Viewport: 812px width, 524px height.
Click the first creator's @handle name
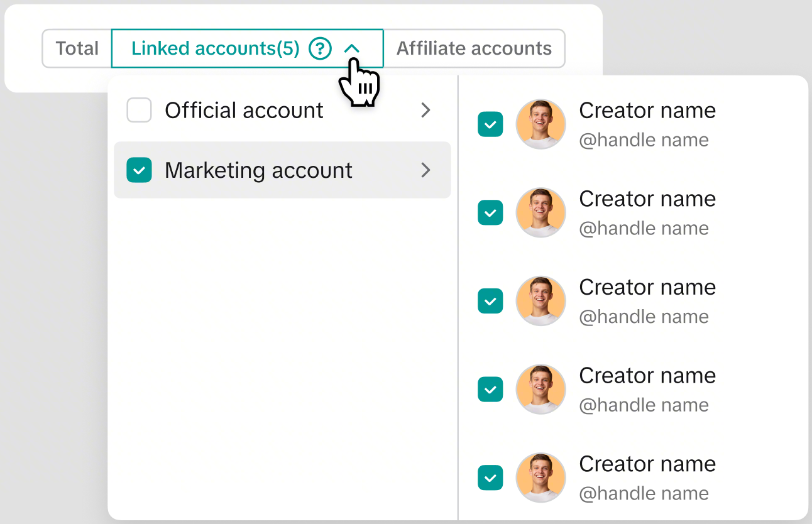coord(644,140)
